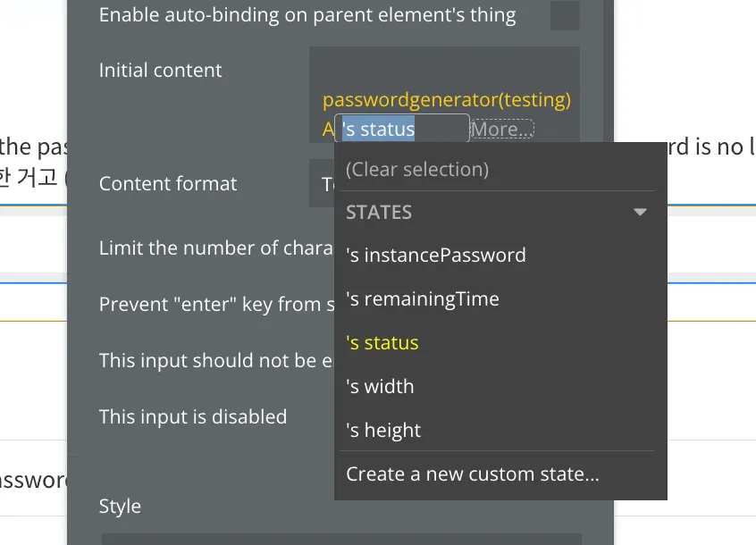Choose the 's width state

click(380, 387)
